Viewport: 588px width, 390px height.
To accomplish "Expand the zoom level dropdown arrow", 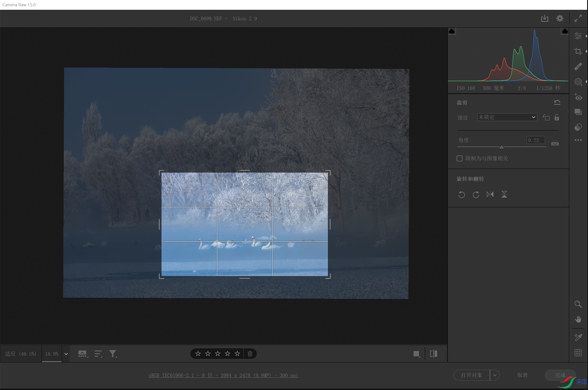I will [66, 354].
